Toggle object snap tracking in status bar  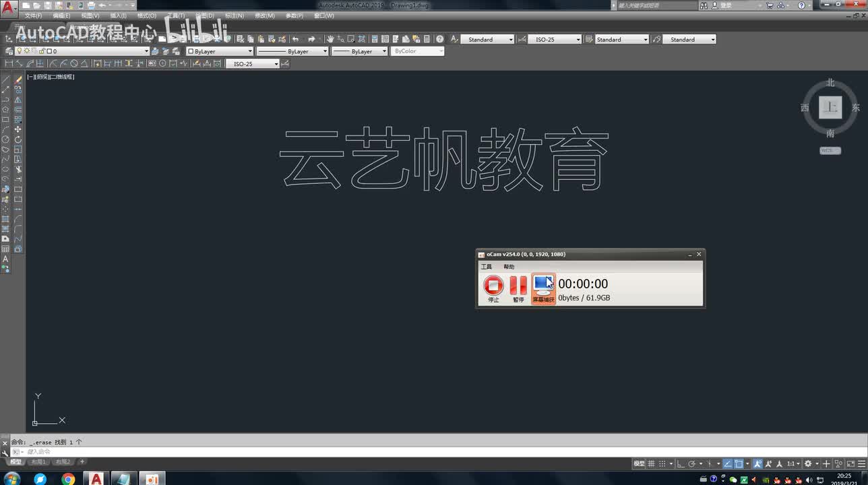(727, 463)
